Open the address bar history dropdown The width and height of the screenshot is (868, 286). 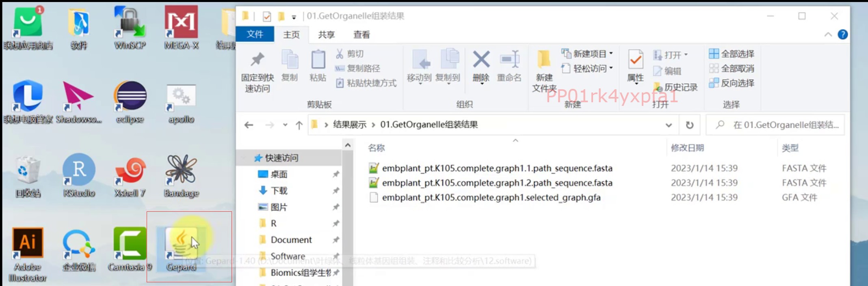coord(668,125)
